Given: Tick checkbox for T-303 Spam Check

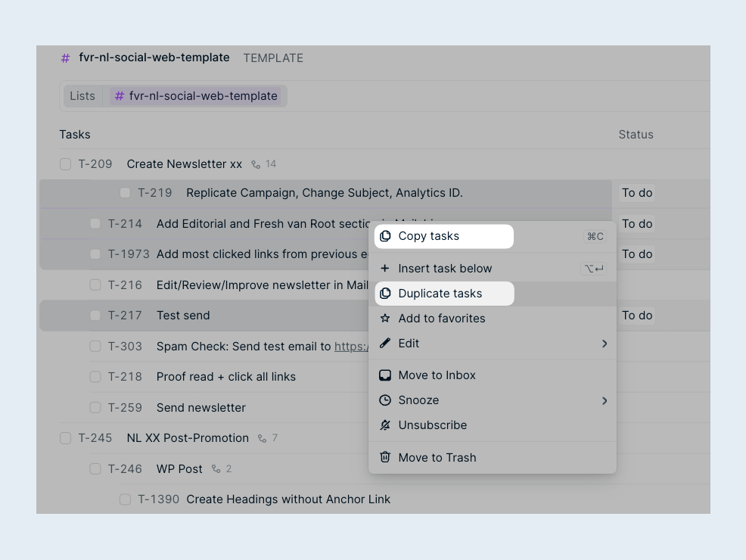Looking at the screenshot, I should [x=95, y=347].
